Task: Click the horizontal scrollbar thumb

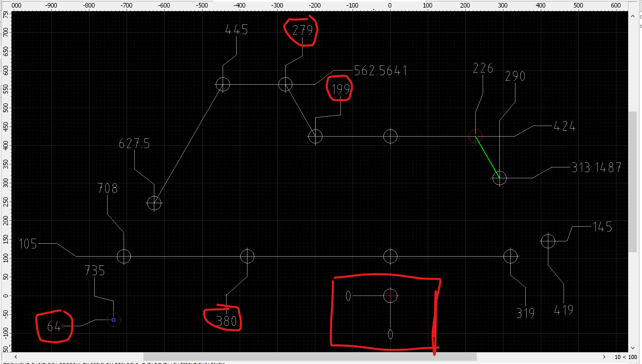Action: [310, 357]
